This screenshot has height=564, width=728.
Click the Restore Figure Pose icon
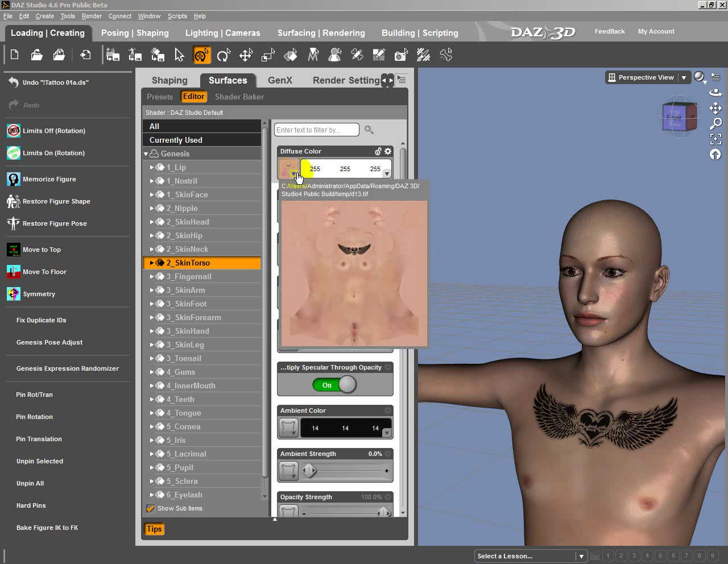(14, 223)
